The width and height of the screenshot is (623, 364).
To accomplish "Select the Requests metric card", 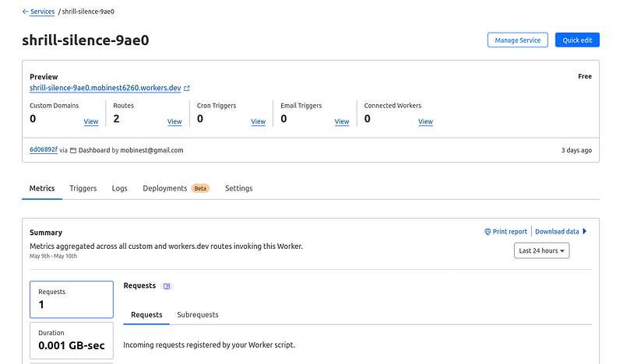I will point(72,299).
